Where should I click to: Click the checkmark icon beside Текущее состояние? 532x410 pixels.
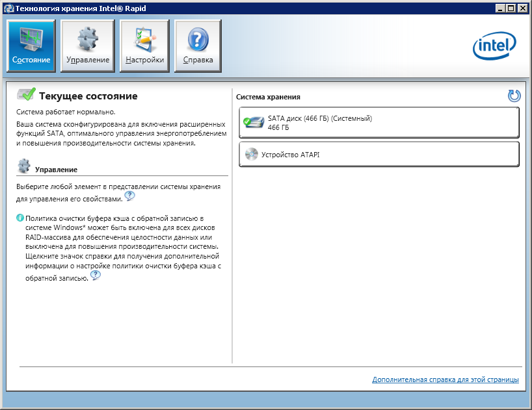[x=26, y=94]
